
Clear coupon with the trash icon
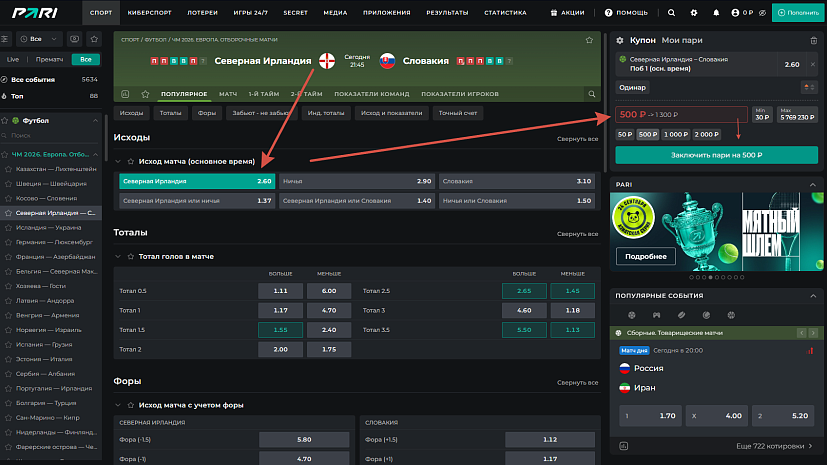[813, 40]
